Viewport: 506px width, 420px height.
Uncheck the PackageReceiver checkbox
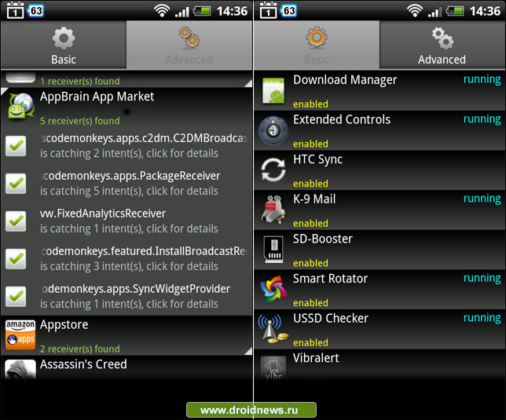[x=16, y=184]
